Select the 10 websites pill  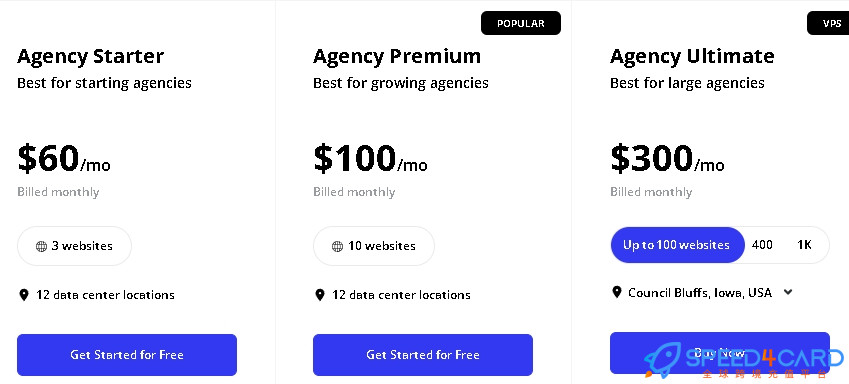coord(374,246)
